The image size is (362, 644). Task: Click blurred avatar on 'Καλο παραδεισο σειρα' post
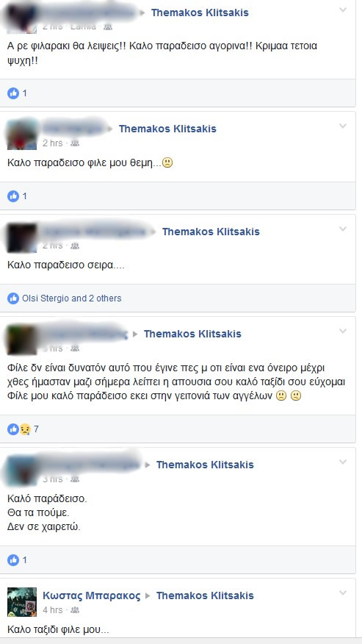(22, 237)
